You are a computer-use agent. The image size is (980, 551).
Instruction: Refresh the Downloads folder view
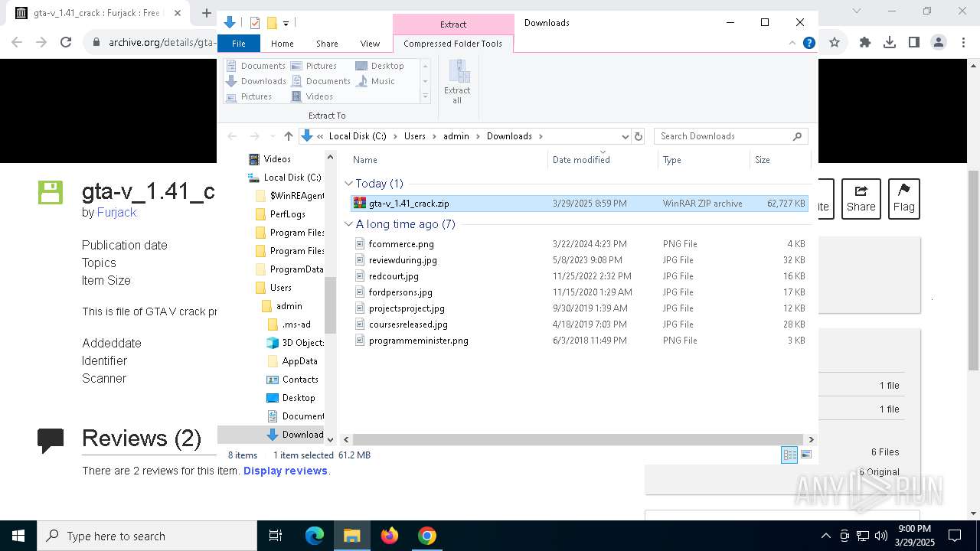pyautogui.click(x=639, y=136)
